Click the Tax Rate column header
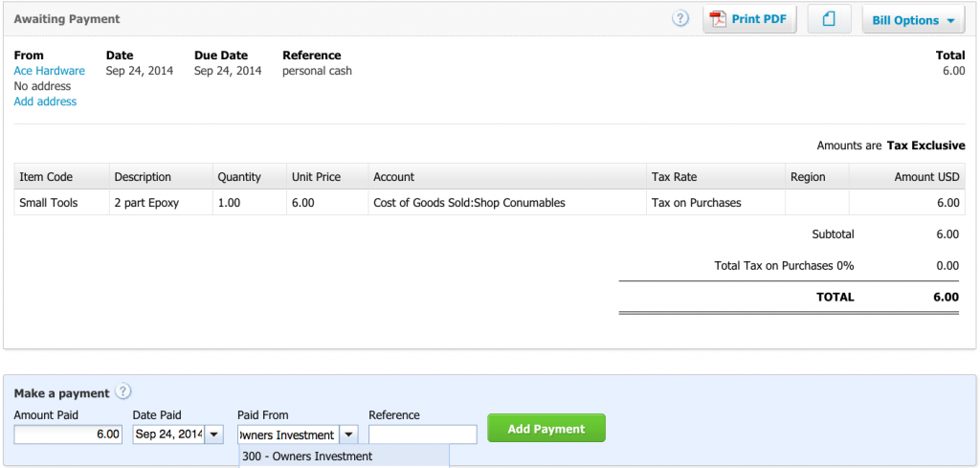 click(716, 177)
